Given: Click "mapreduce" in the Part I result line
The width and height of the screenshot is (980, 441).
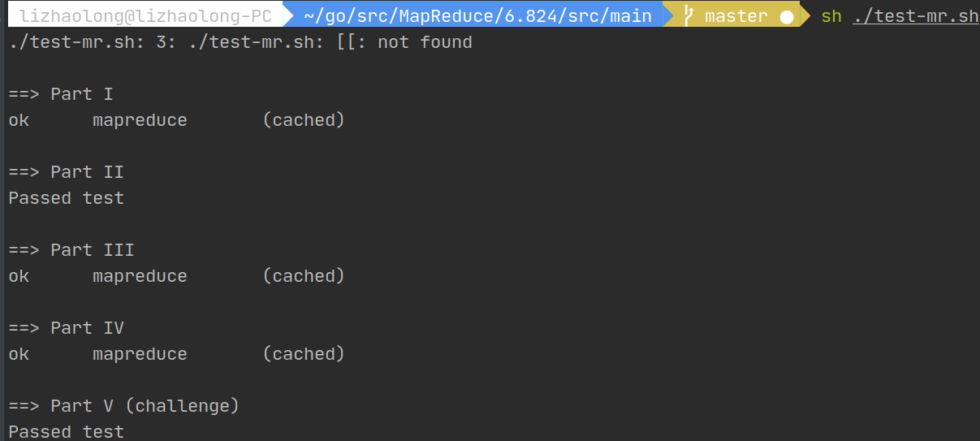Looking at the screenshot, I should [140, 120].
